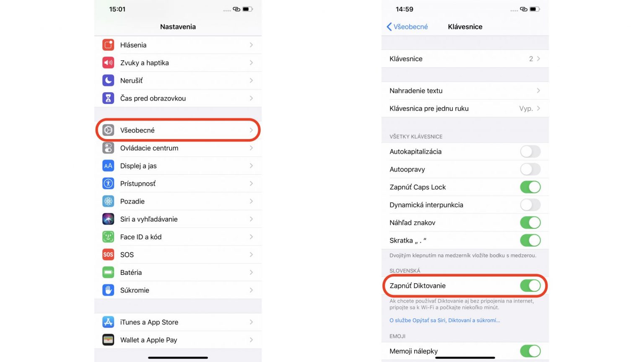Screen dimensions: 644x362
Task: Open the Čas pred obrazovkou hourglass icon
Action: click(108, 98)
